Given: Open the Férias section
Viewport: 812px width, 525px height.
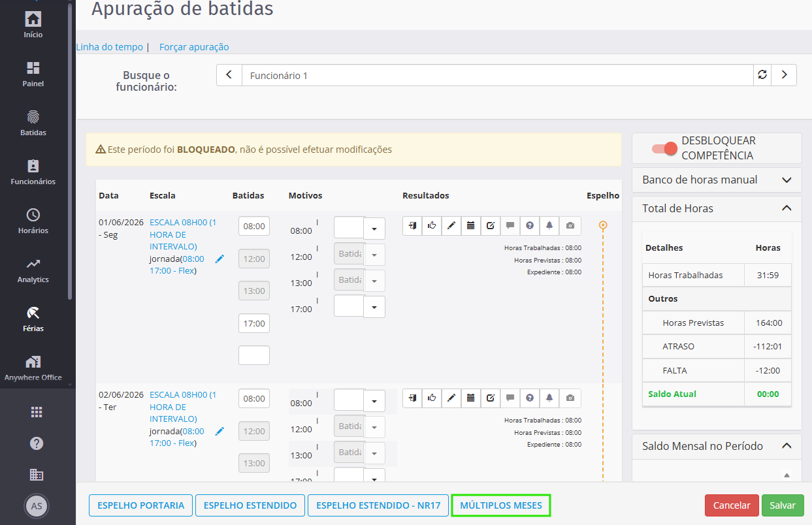Looking at the screenshot, I should pyautogui.click(x=33, y=319).
